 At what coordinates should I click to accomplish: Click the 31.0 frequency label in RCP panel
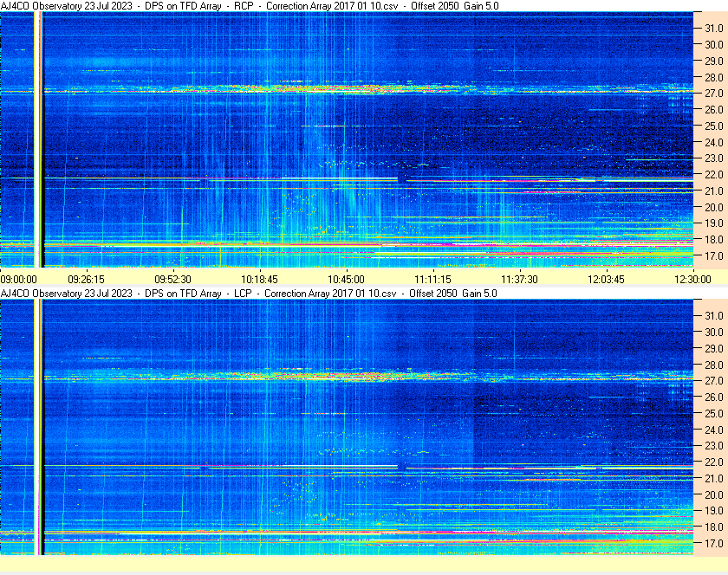(713, 28)
